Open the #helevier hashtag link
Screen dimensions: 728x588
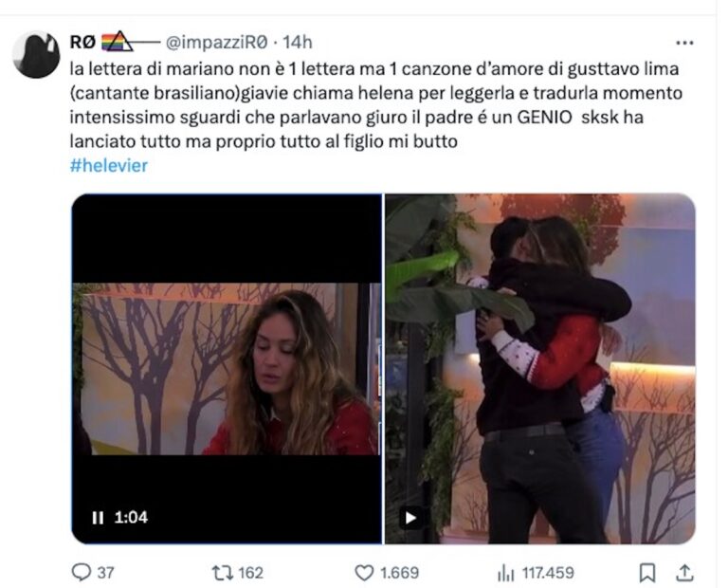coord(109,165)
